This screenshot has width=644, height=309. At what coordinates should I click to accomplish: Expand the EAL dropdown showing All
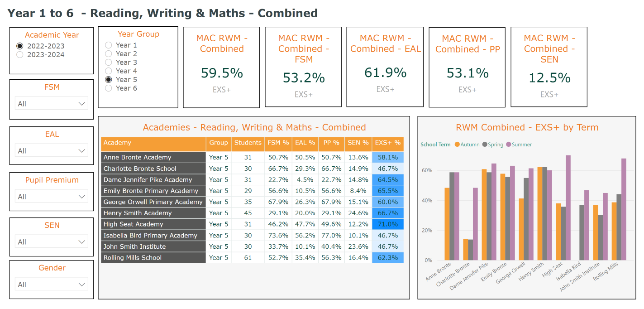tap(51, 150)
